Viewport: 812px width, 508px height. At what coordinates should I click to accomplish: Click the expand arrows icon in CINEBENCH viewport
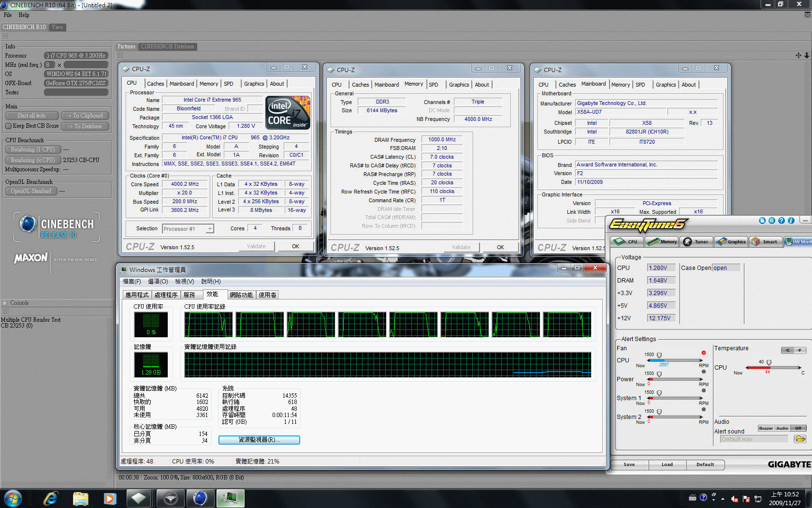coord(798,55)
